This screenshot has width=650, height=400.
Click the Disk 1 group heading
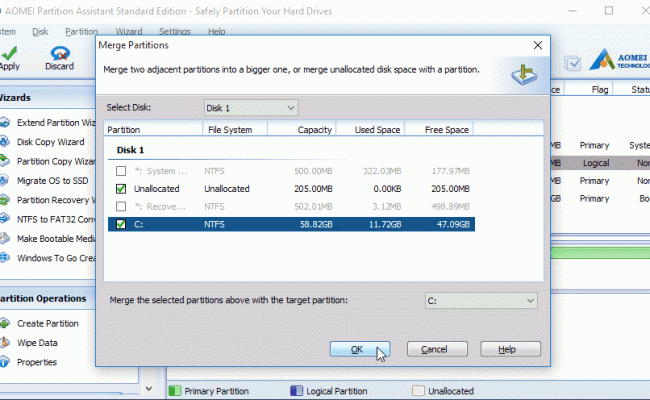pyautogui.click(x=130, y=150)
